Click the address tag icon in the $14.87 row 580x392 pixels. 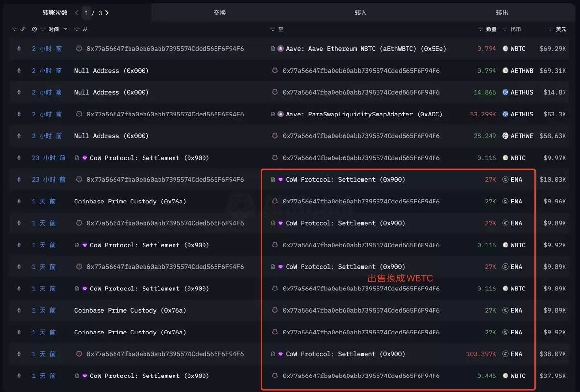(x=275, y=92)
